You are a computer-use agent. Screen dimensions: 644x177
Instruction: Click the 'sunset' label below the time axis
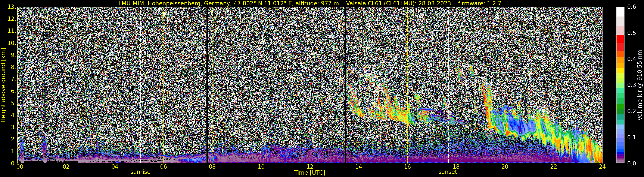click(x=448, y=172)
